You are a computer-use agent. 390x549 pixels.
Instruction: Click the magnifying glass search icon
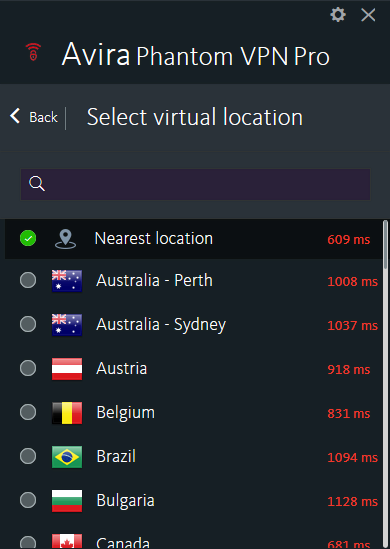click(x=37, y=184)
